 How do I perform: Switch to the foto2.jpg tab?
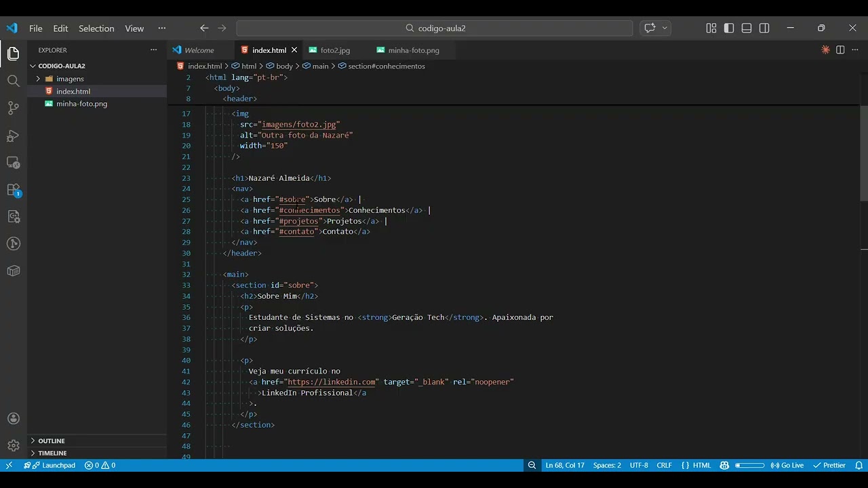(x=335, y=50)
